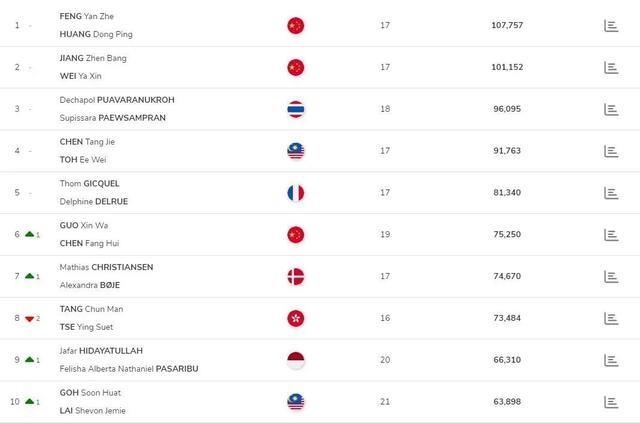Click chart icon in Puavaranukroh row
The image size is (640, 423).
(611, 109)
